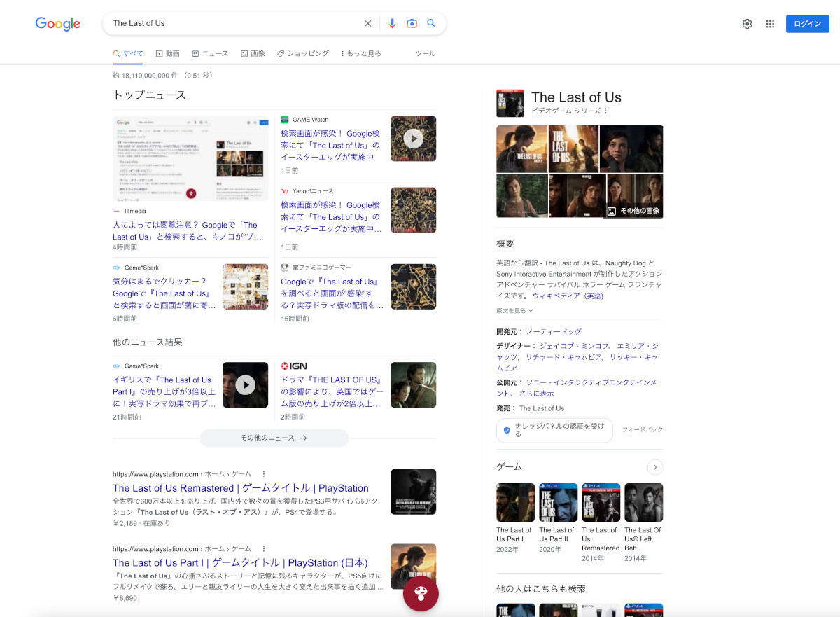Clear the search box with the X icon
The image size is (840, 617).
pyautogui.click(x=367, y=23)
